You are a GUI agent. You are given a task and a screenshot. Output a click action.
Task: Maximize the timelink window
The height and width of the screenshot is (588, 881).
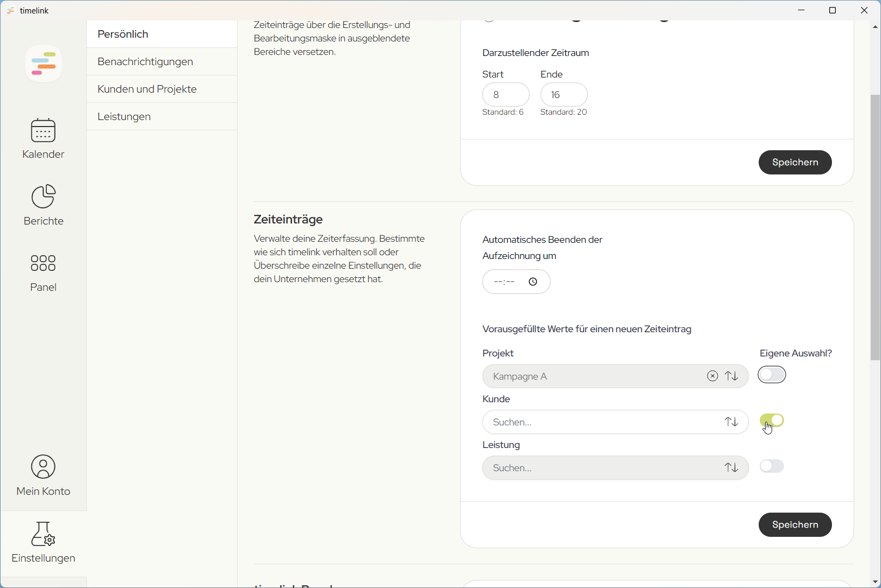click(833, 10)
